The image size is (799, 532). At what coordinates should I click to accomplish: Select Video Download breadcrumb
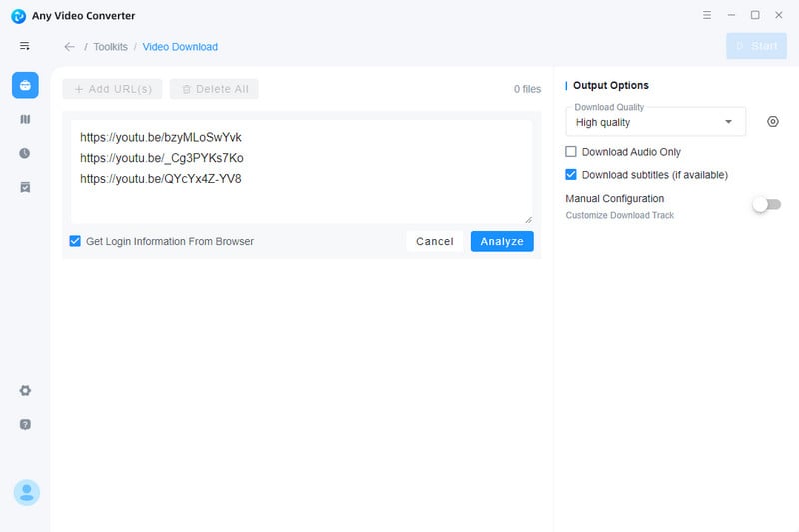click(x=180, y=47)
